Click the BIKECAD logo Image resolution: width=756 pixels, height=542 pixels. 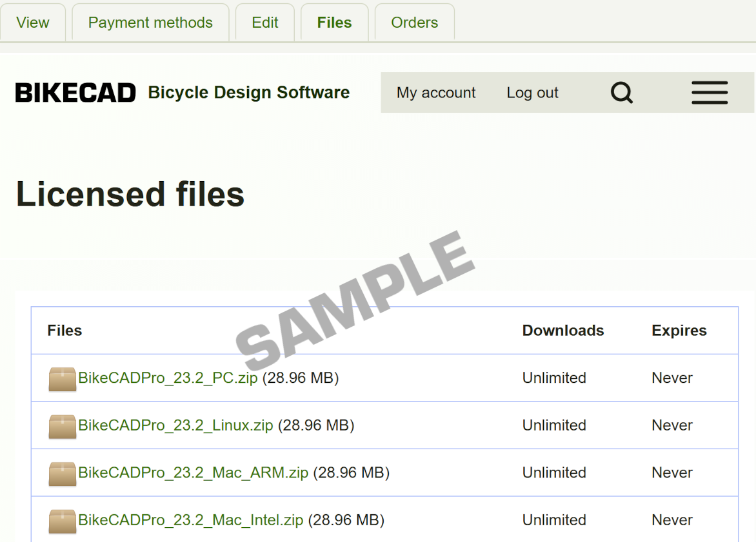[75, 93]
